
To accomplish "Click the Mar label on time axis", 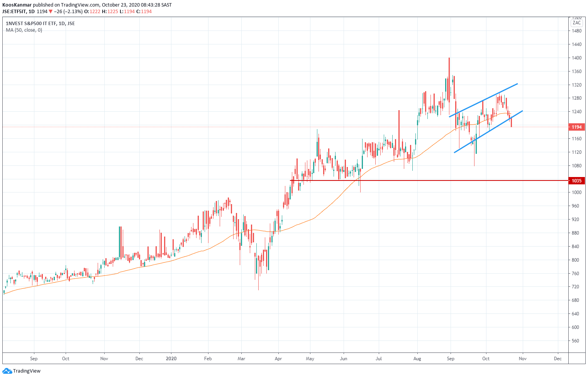I will tap(241, 359).
